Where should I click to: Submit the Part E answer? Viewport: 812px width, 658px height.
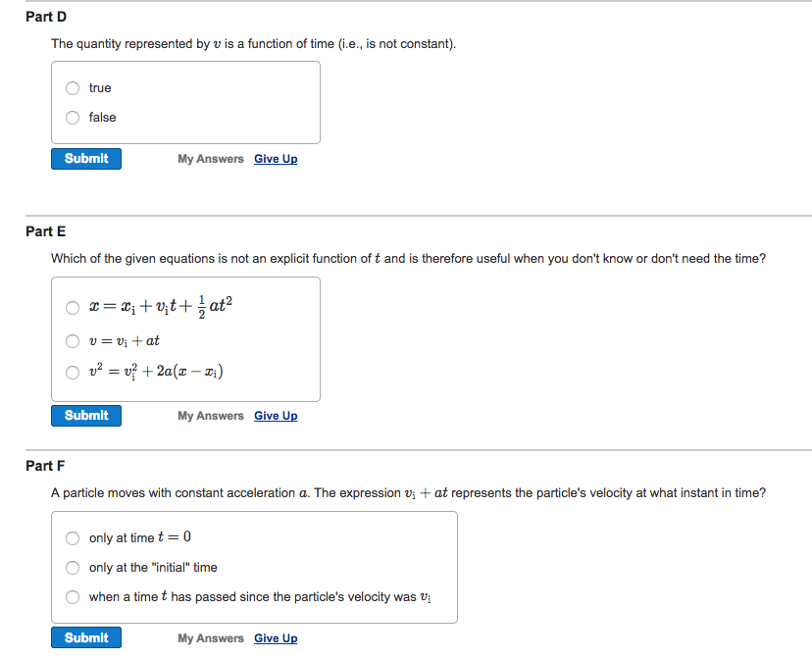pyautogui.click(x=85, y=415)
